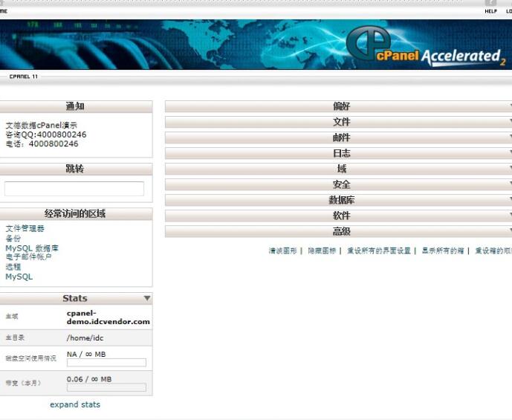The width and height of the screenshot is (512, 420).
Task: Select the /home/idc home directory value
Action: tap(85, 337)
